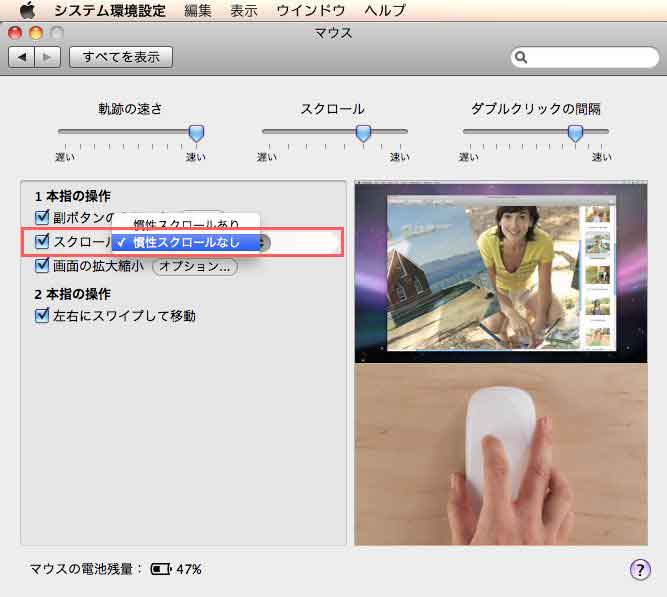Click the forward navigation arrow
The image size is (667, 597).
(x=47, y=57)
